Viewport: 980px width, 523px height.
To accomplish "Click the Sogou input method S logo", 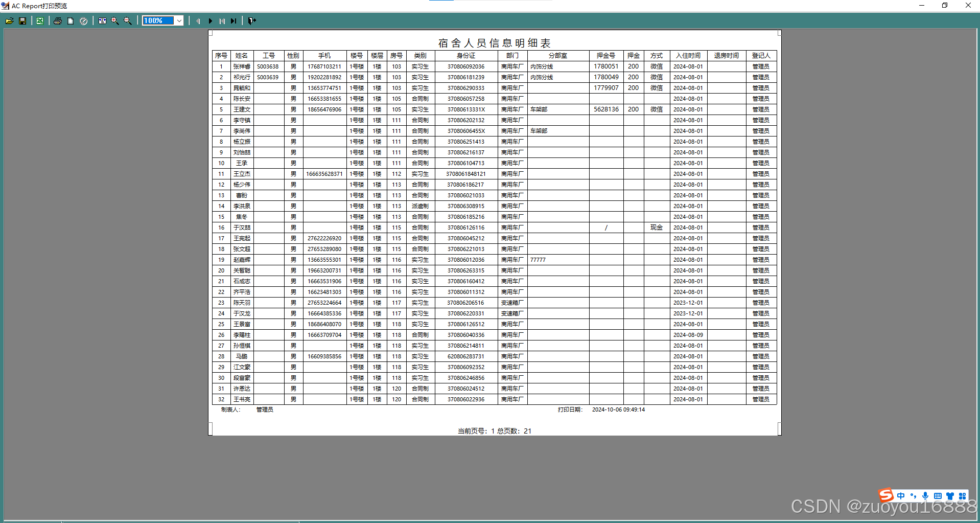I will [x=886, y=495].
